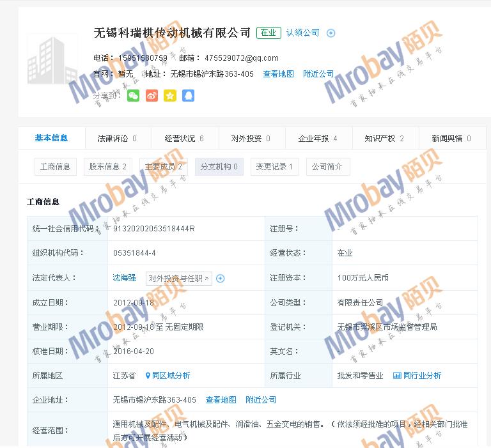Select the 变更记录 sub-tab

274,167
